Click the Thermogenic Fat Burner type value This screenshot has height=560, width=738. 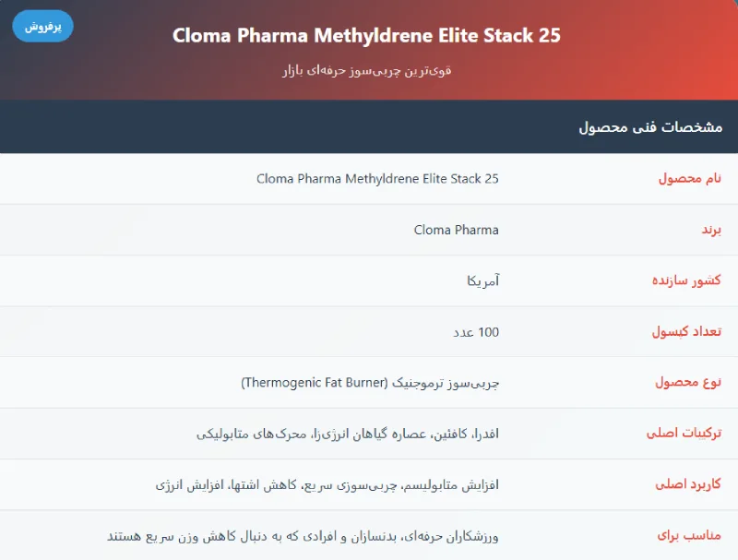(369, 383)
